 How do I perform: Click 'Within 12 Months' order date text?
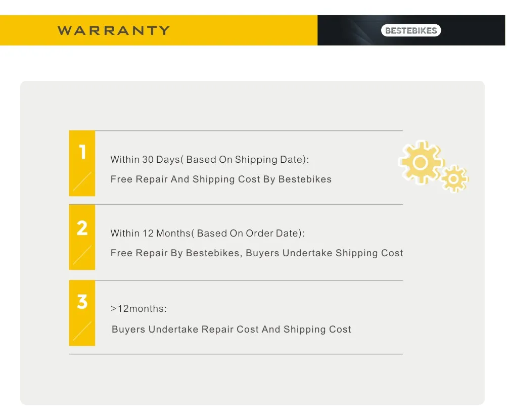pos(208,233)
